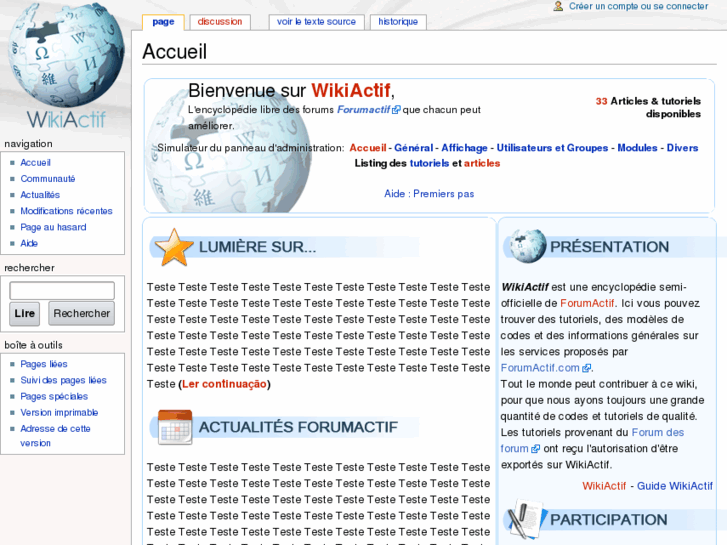Open Suivi des pages liées link
Image resolution: width=727 pixels, height=545 pixels.
point(64,380)
